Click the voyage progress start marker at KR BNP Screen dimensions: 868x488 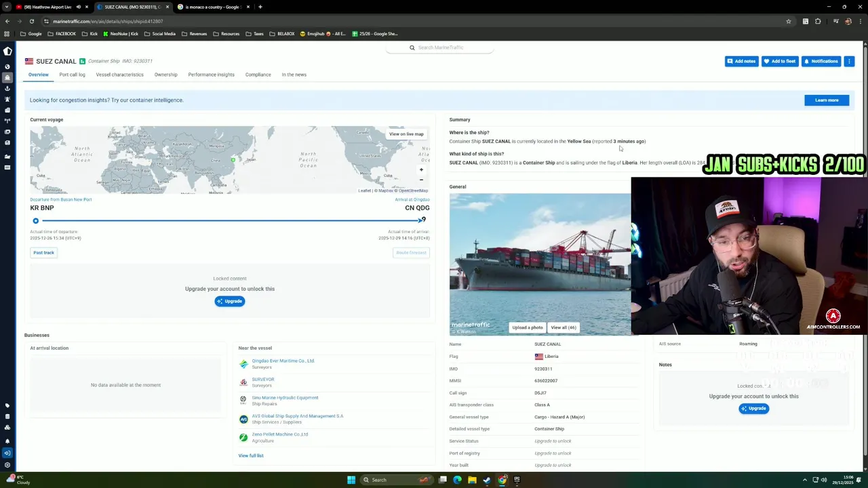pos(36,221)
